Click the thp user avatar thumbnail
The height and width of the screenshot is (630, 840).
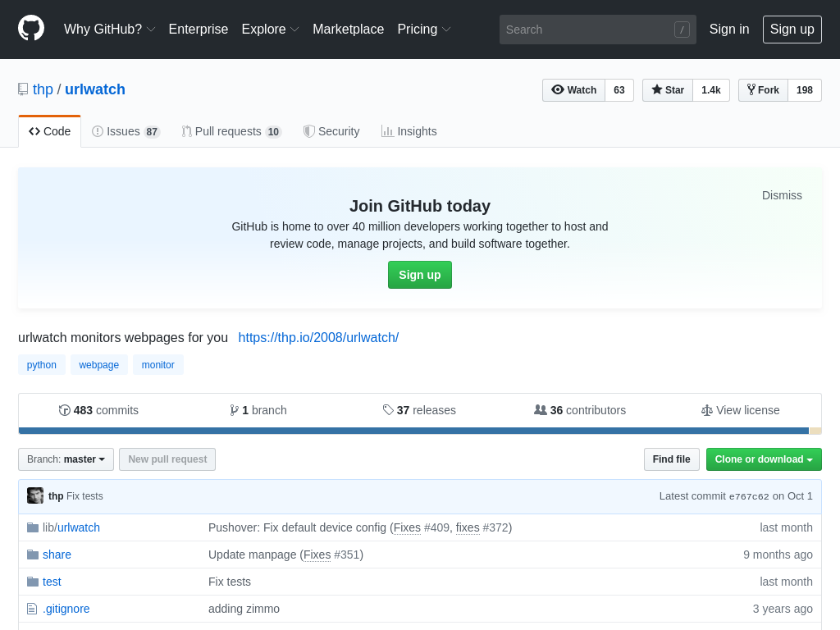pyautogui.click(x=35, y=495)
